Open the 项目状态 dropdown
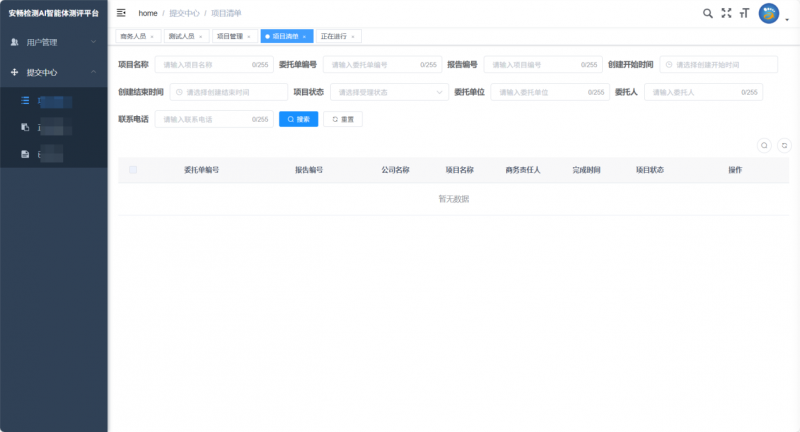 (x=382, y=92)
